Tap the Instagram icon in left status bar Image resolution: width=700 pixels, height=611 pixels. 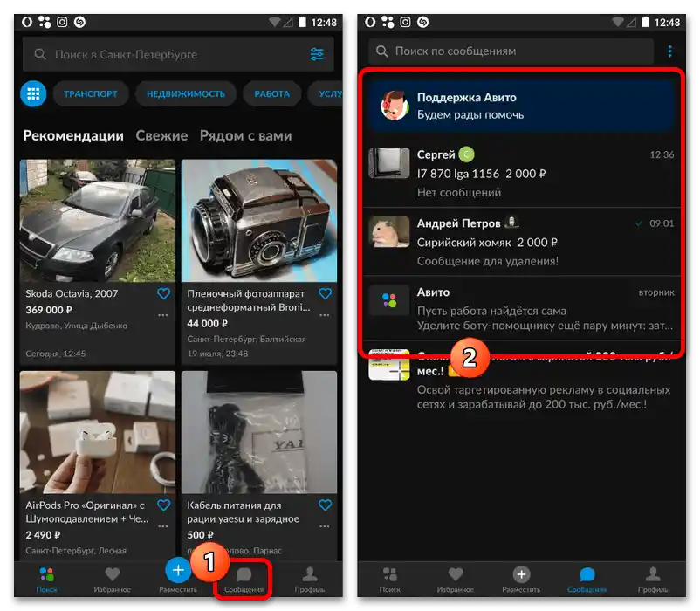click(x=62, y=22)
